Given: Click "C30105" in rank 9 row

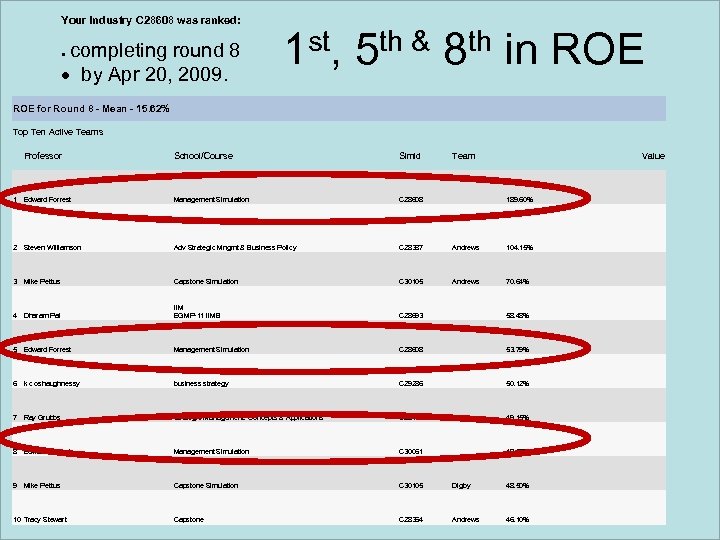Looking at the screenshot, I should (x=411, y=485).
